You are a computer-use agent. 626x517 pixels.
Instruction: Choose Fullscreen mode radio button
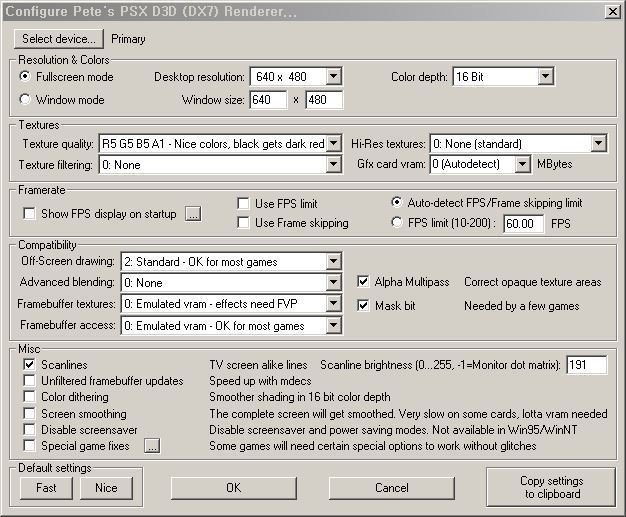click(x=25, y=76)
